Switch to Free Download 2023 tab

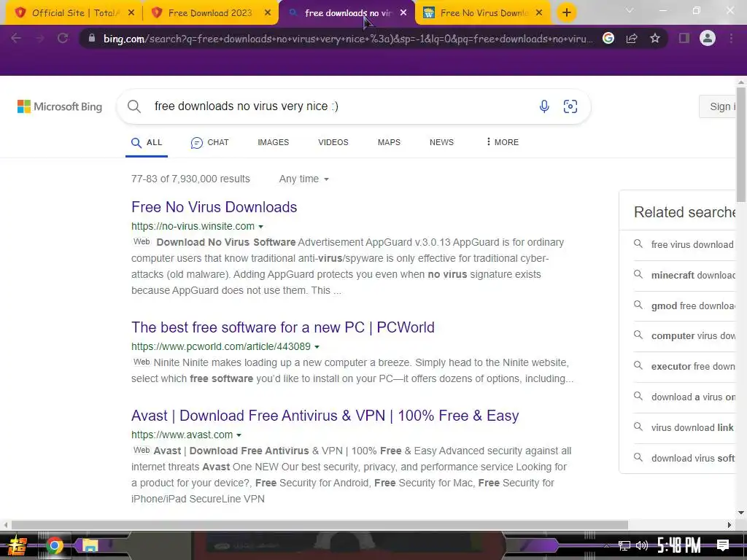click(x=209, y=13)
